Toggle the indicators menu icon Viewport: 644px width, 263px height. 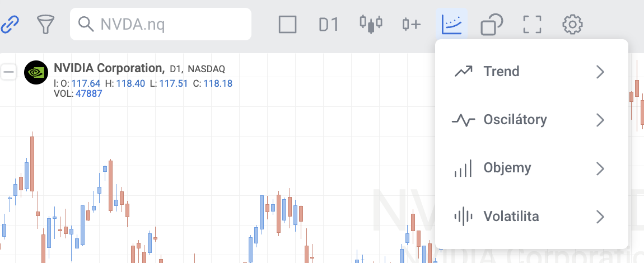pyautogui.click(x=452, y=24)
